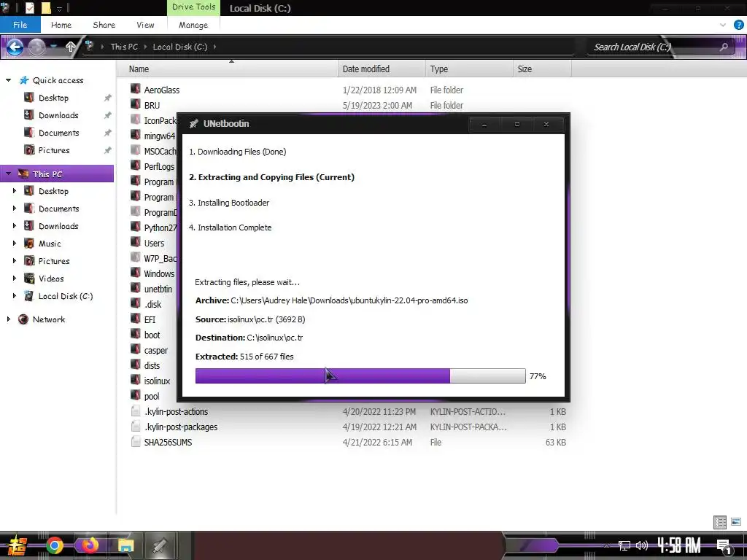Collapse the Quick access tree
This screenshot has height=560, width=747.
[8, 80]
